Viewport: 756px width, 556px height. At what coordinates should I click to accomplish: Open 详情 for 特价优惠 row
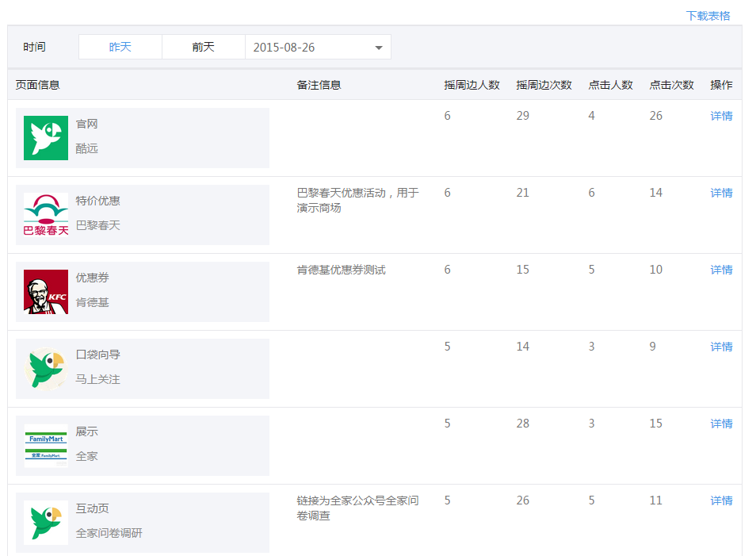click(x=721, y=193)
